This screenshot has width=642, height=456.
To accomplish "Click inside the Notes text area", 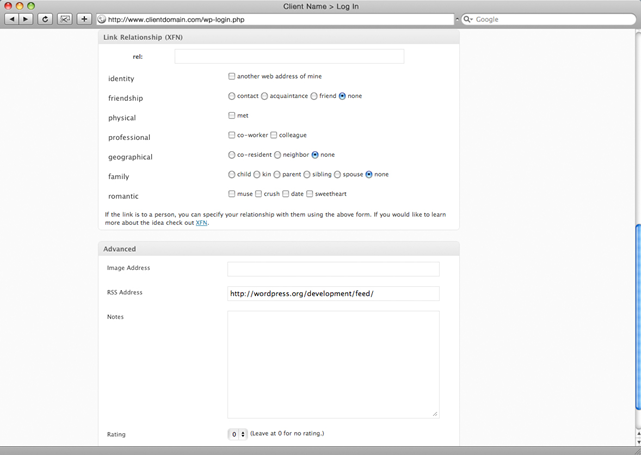I will coord(333,364).
